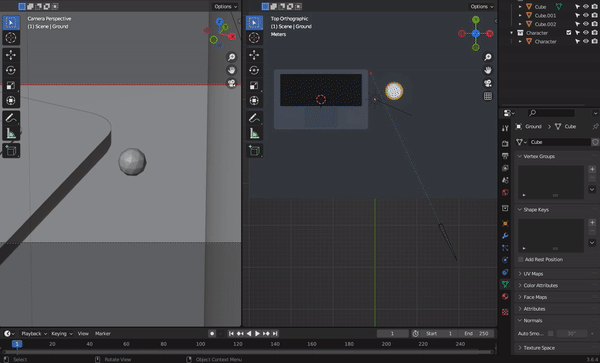Click the frame 1 playhead marker
Viewport: 600px width, 363px height.
pyautogui.click(x=17, y=344)
